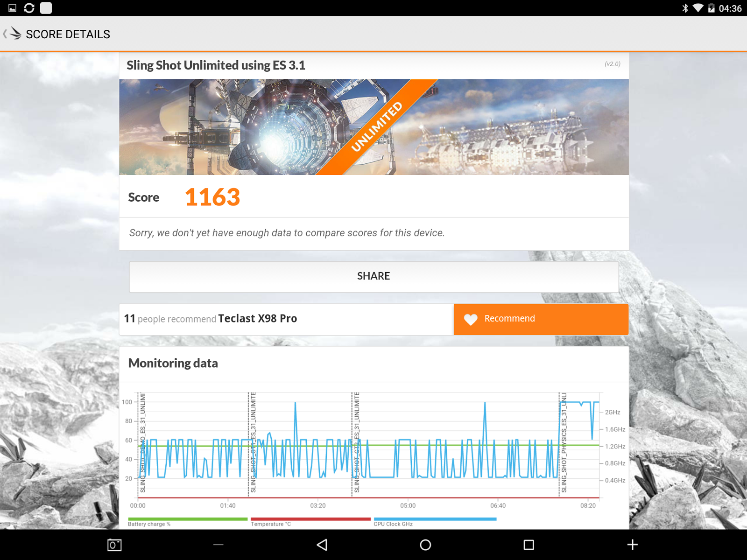
Task: Tap the Sling Shot Unlimited ES 3.1 heading
Action: pyautogui.click(x=216, y=65)
